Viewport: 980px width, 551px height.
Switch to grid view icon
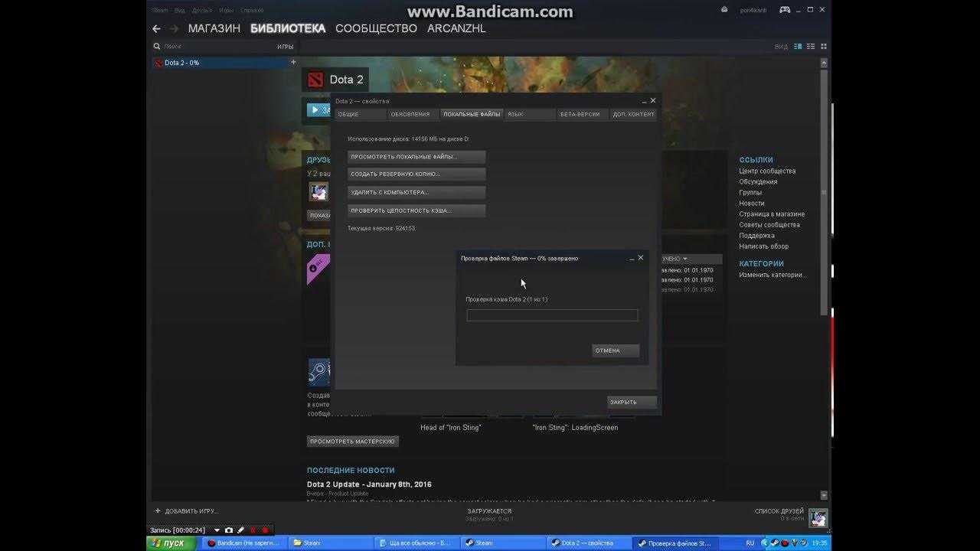coord(823,47)
